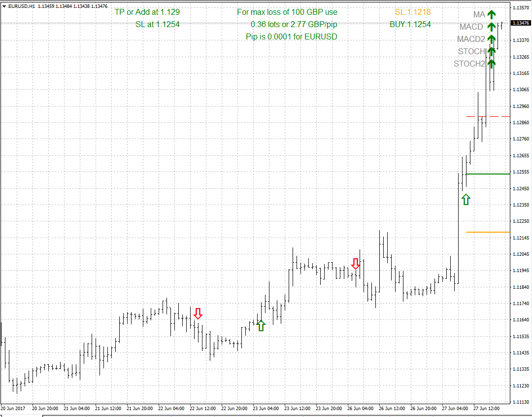Click the MACD2 green up arrow

click(x=491, y=39)
